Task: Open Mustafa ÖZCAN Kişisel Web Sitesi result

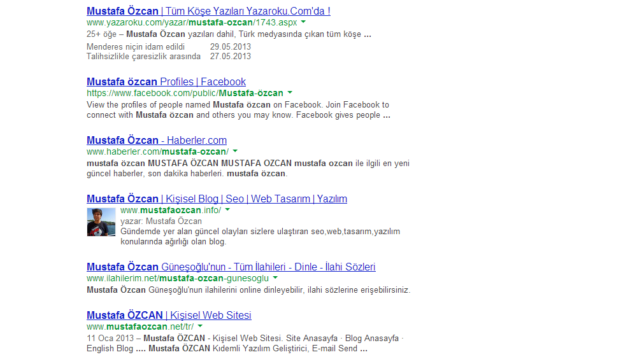Action: pyautogui.click(x=169, y=316)
